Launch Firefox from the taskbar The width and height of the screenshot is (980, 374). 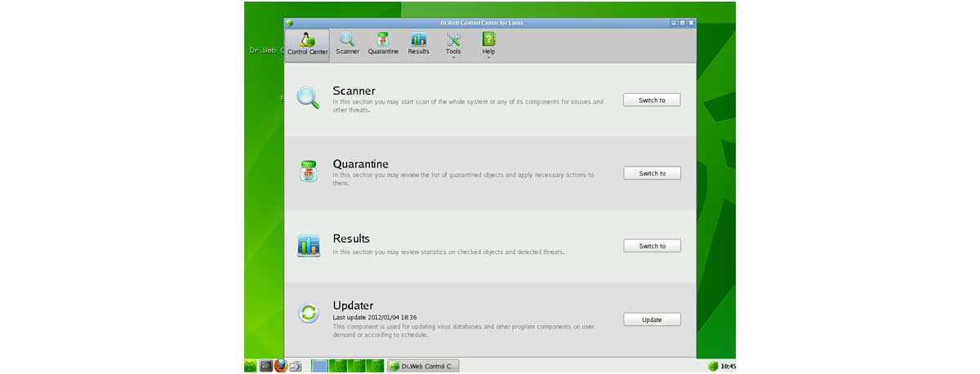(280, 366)
